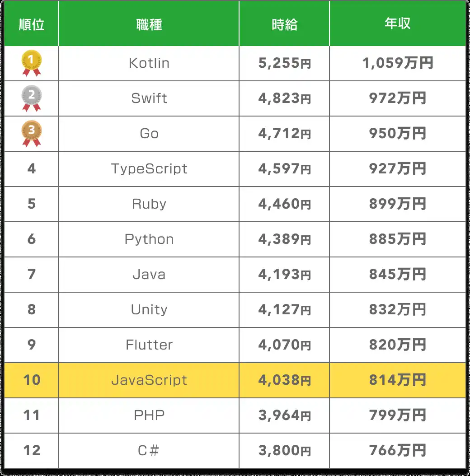This screenshot has height=476, width=470.
Task: Click the rank 10 number cell
Action: pos(32,380)
